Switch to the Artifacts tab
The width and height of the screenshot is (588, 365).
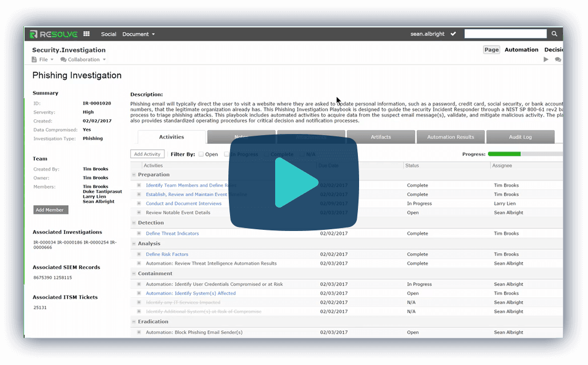coord(381,137)
